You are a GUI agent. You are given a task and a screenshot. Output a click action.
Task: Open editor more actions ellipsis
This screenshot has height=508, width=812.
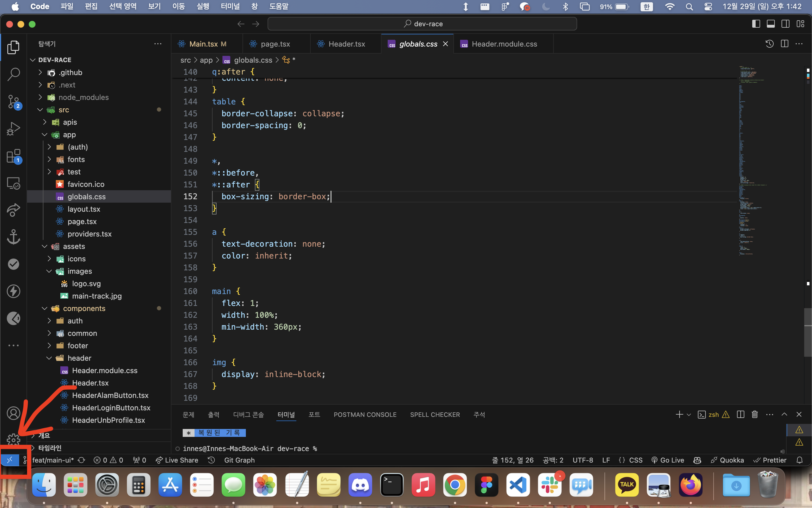[799, 44]
